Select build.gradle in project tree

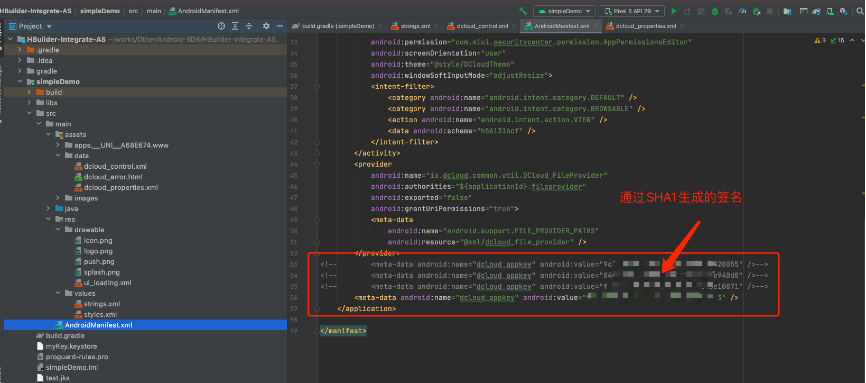click(61, 335)
